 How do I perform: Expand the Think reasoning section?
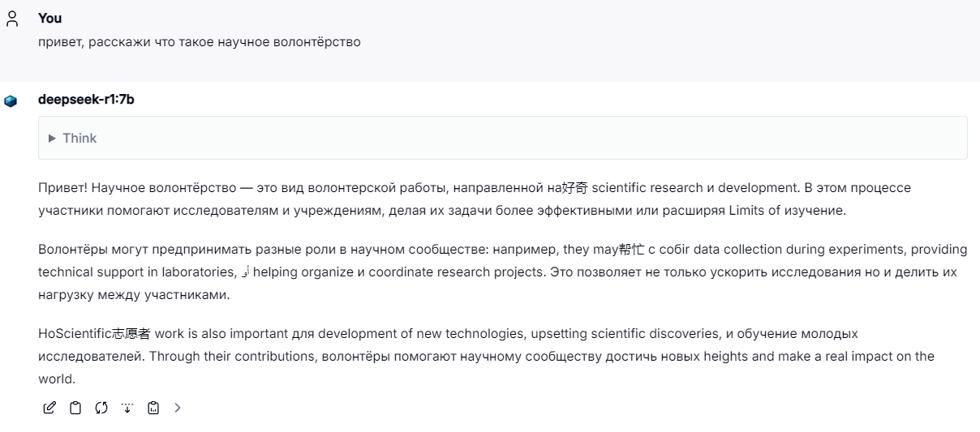click(x=503, y=138)
